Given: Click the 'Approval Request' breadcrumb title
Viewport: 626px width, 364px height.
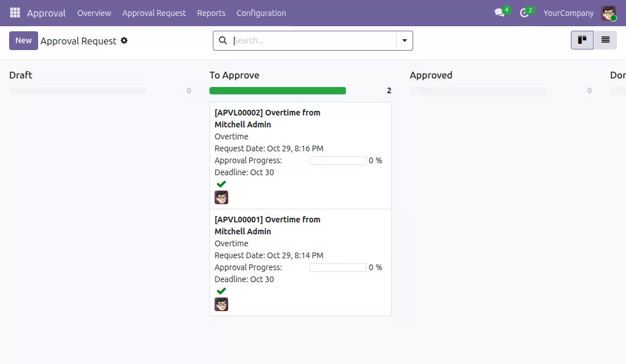Looking at the screenshot, I should coord(79,41).
